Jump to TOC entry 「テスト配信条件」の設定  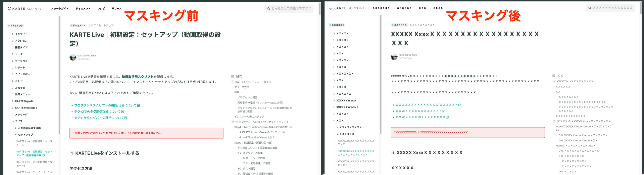[255, 163]
